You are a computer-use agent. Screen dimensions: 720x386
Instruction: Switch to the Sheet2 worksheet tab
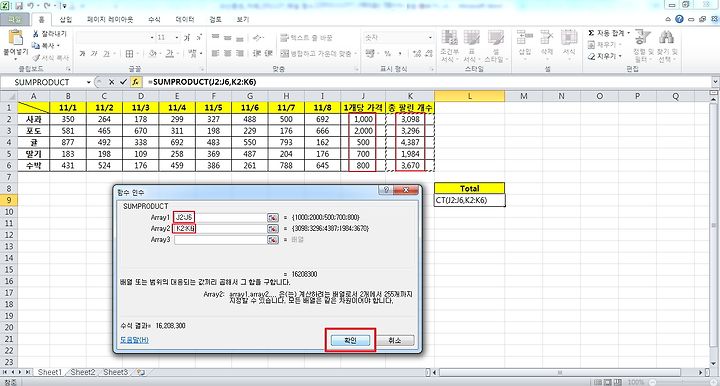pos(83,372)
